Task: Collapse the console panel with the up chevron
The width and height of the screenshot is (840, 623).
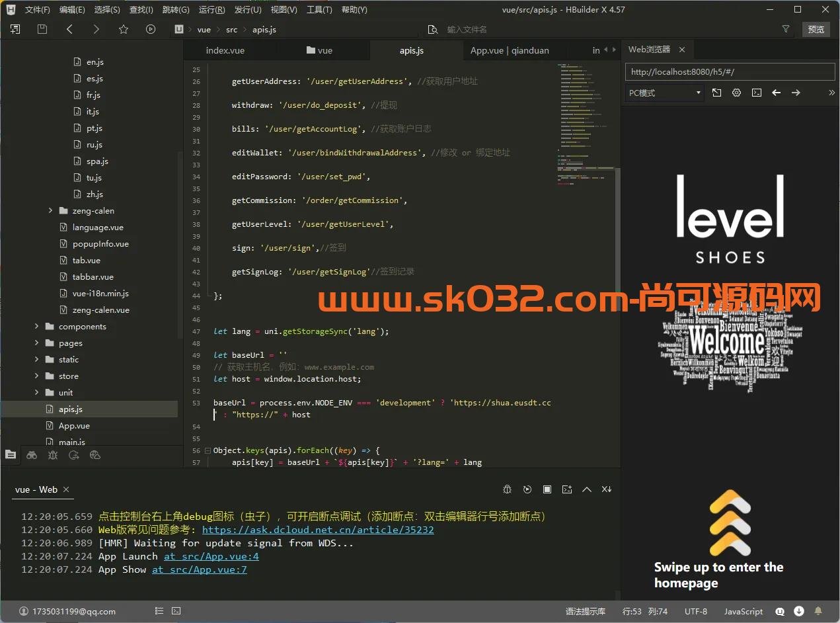Action: 586,489
